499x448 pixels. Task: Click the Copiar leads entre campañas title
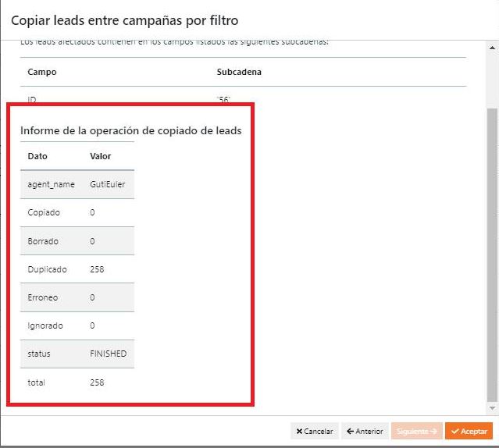[x=125, y=20]
